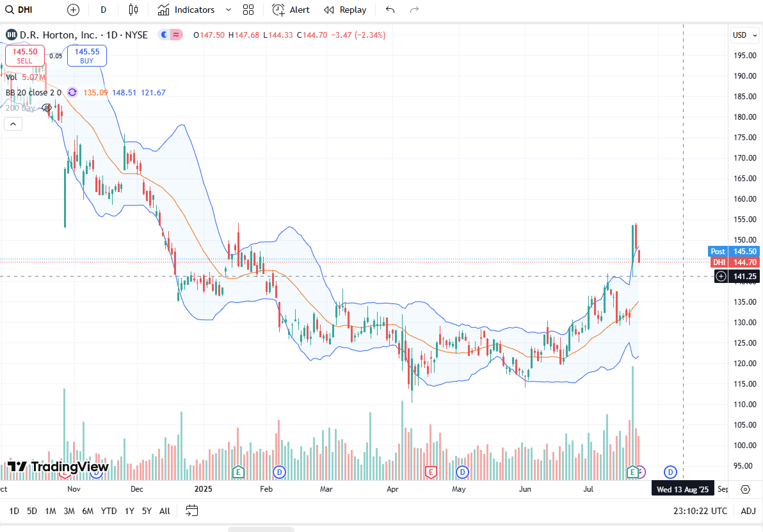The image size is (763, 532).
Task: Show the hidden 200 Day indicator
Action: (x=47, y=108)
